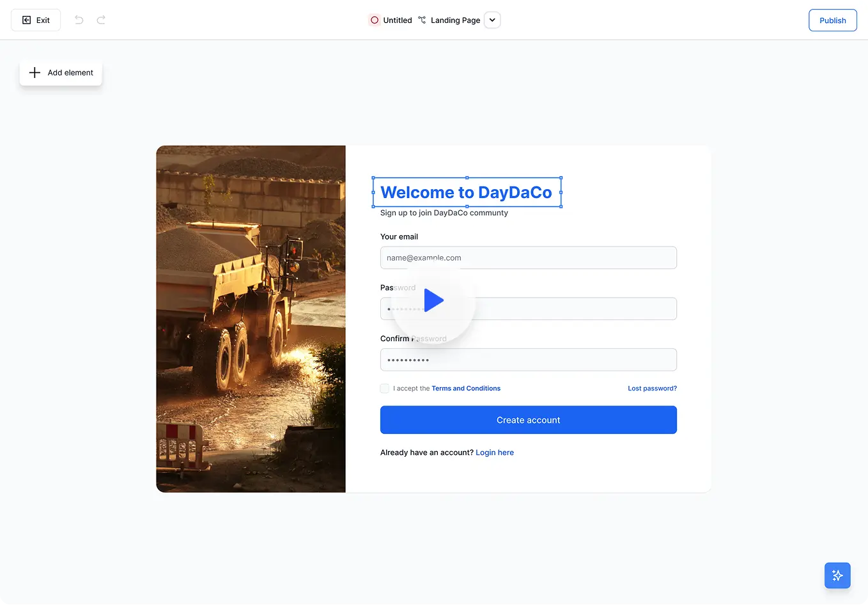868x605 pixels.
Task: Click the red status circle beside Untitled
Action: pyautogui.click(x=375, y=20)
